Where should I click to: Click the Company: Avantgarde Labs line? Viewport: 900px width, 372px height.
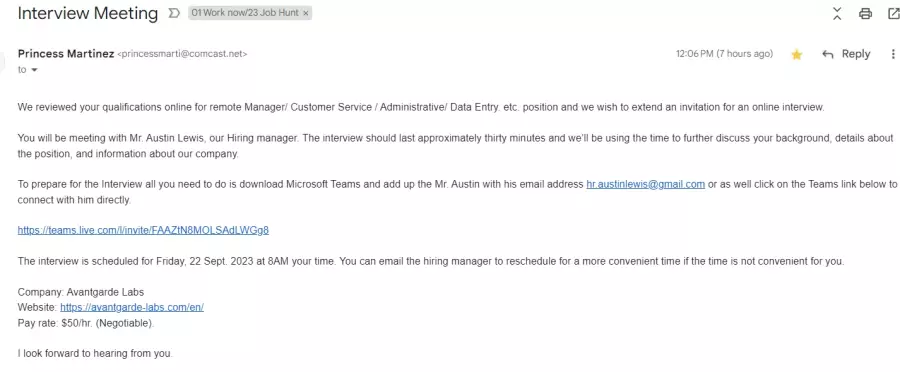tap(81, 292)
